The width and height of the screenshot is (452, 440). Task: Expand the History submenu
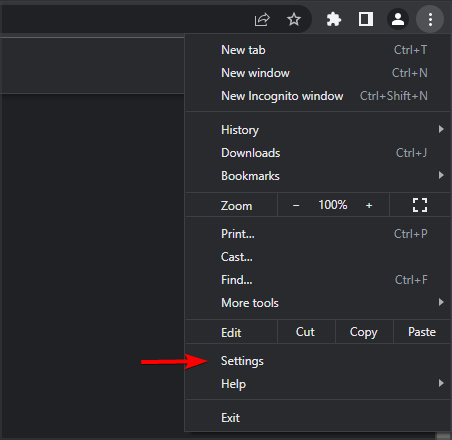click(x=318, y=130)
